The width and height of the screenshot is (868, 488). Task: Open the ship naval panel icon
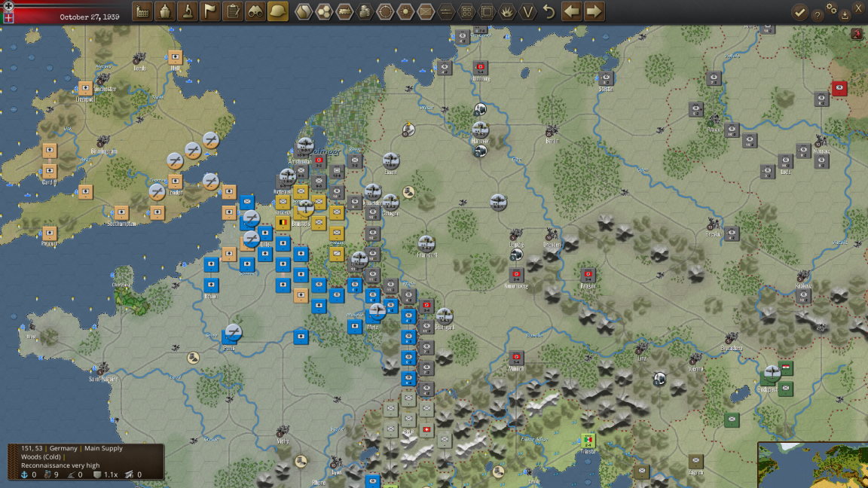tap(165, 11)
